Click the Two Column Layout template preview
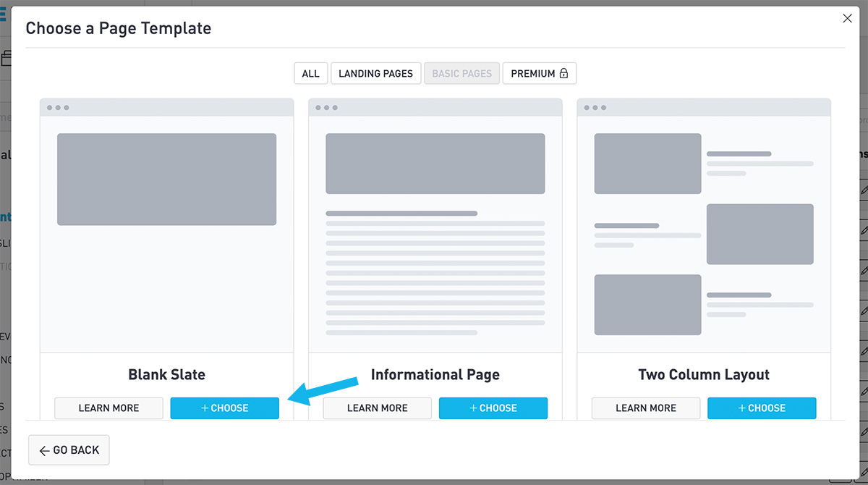Image resolution: width=868 pixels, height=485 pixels. point(704,232)
